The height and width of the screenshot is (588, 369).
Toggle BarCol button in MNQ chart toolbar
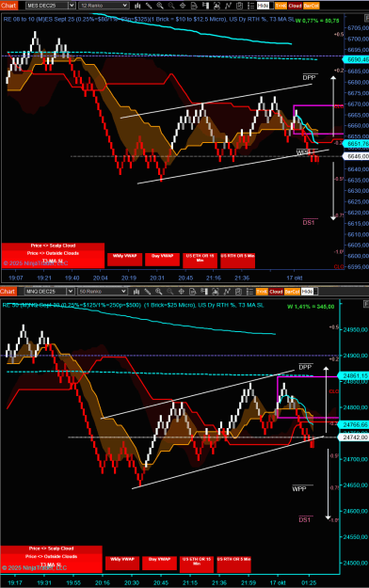click(292, 292)
